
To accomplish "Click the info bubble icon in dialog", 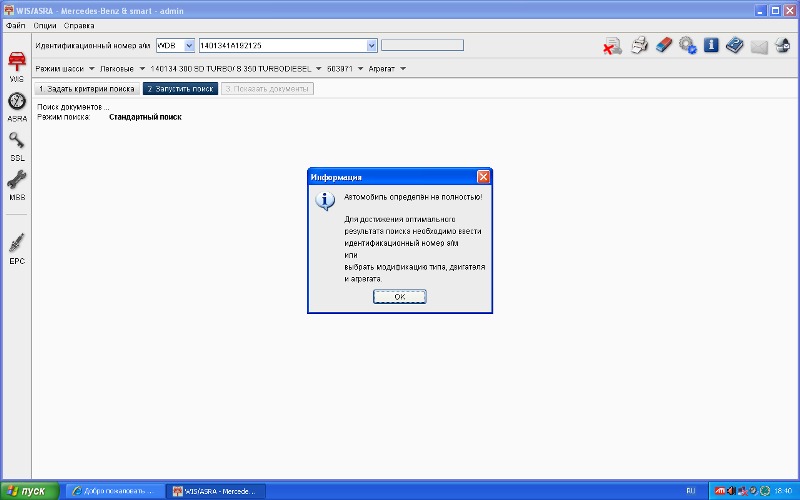I will [x=325, y=201].
